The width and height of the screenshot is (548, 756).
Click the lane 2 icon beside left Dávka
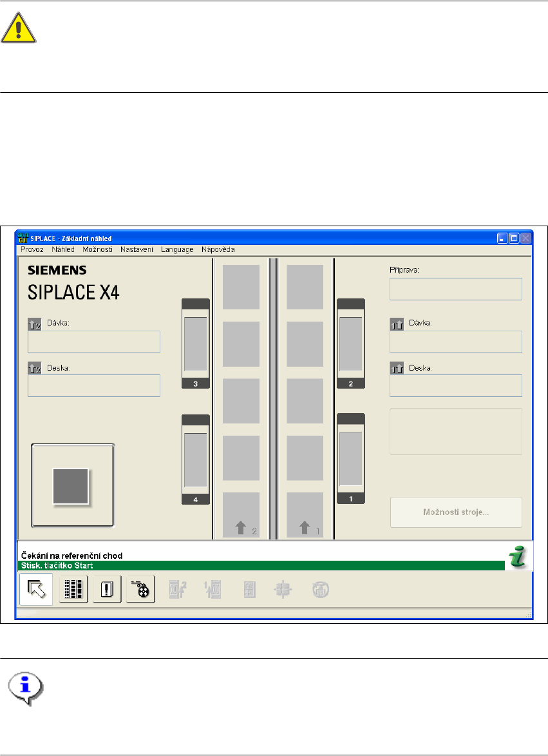(x=34, y=324)
